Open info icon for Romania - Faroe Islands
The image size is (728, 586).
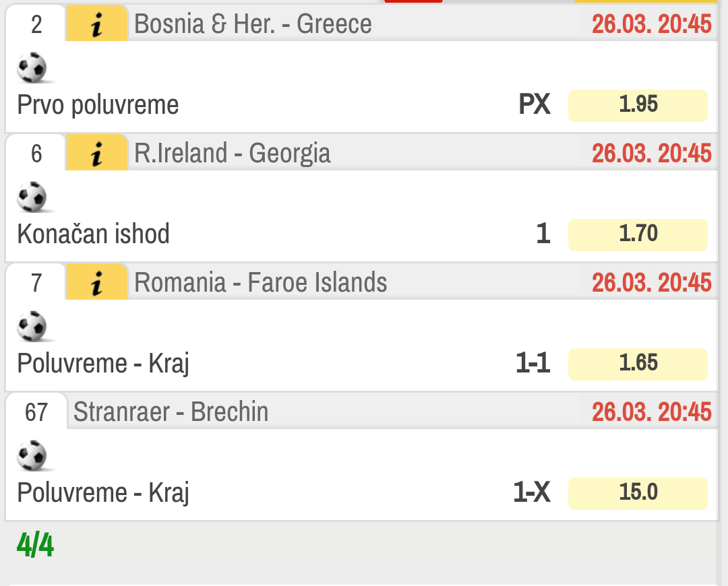(96, 283)
